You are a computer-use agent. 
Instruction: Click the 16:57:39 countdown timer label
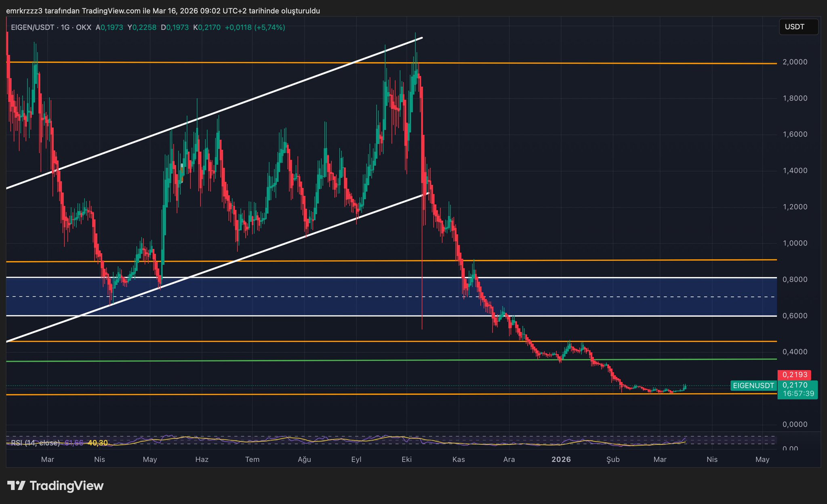(x=798, y=393)
